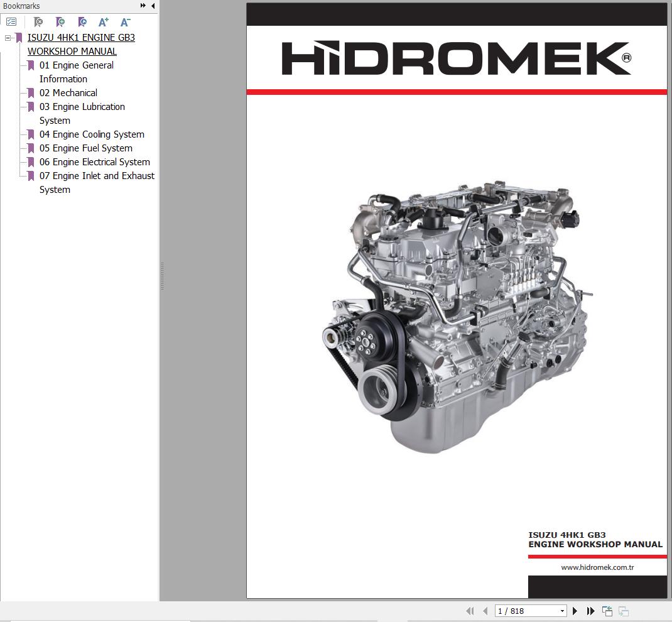
Task: Decrease bookmark text size with A-
Action: click(125, 22)
